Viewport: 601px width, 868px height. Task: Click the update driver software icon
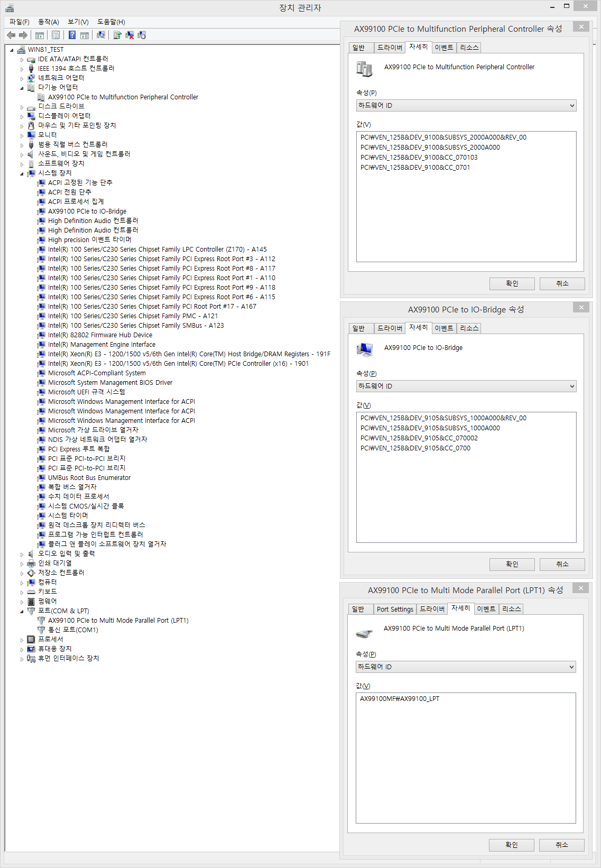tap(117, 35)
